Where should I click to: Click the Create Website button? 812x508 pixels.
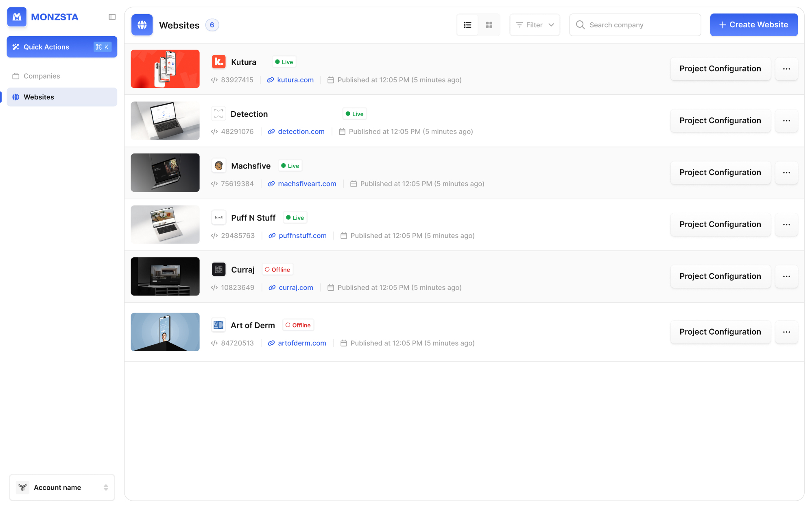pyautogui.click(x=753, y=25)
